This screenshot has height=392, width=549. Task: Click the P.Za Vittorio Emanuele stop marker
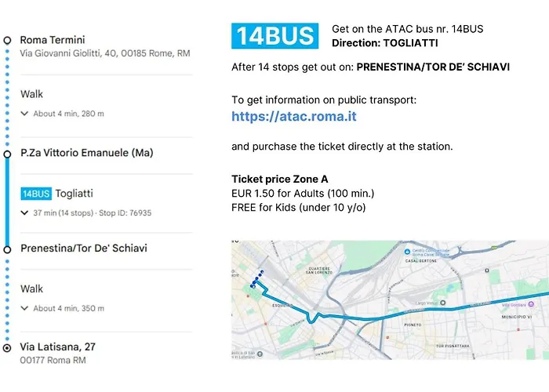coord(7,152)
